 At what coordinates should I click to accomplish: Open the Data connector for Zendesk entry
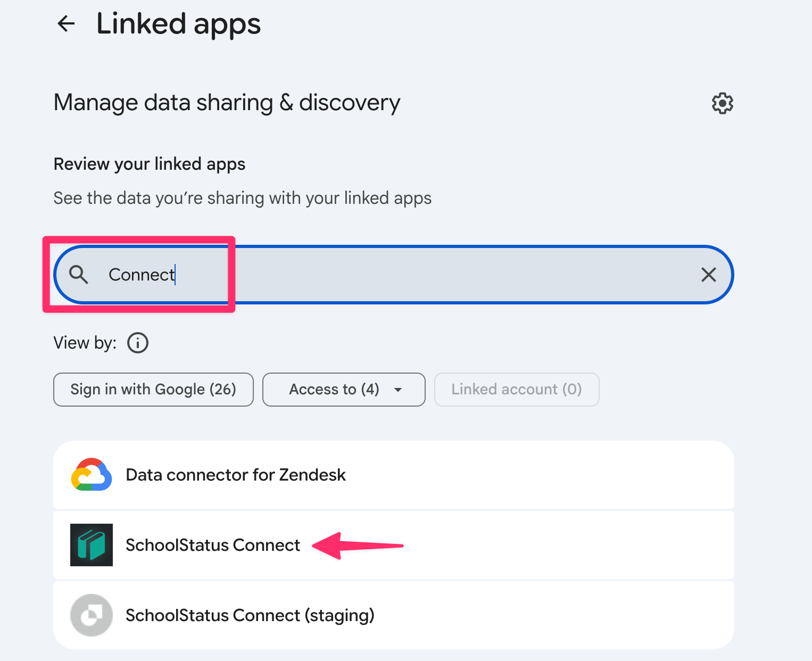tap(394, 475)
